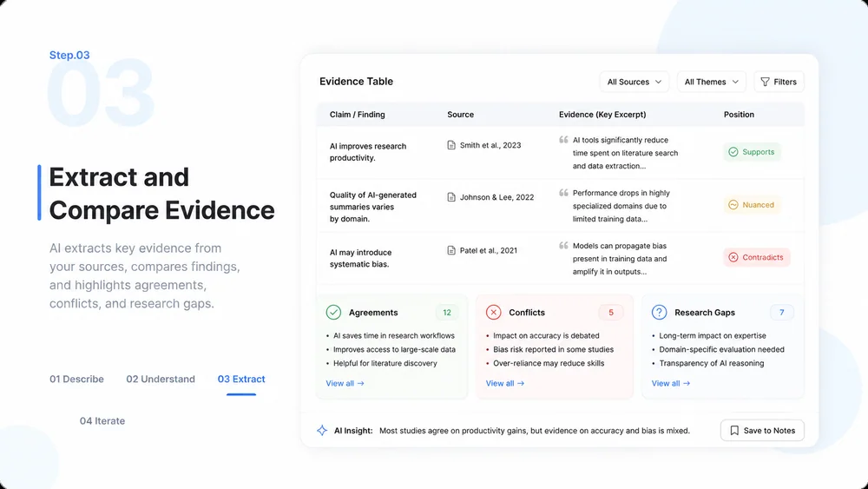Click the red X Conflicts icon

click(x=493, y=313)
